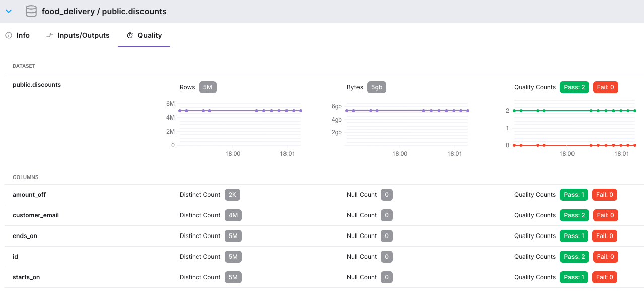Click the Rows 5M count badge
Screen dimensions: 644x296
pyautogui.click(x=207, y=87)
